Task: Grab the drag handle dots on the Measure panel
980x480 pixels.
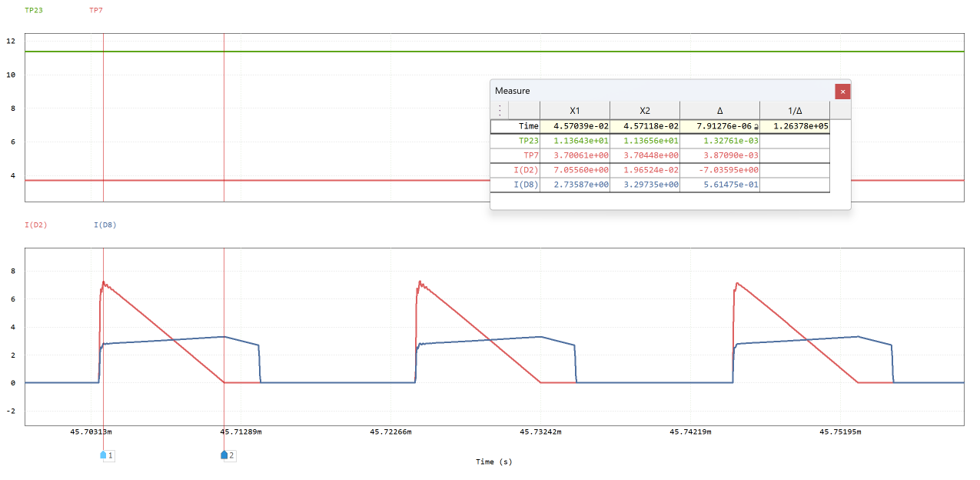Action: [500, 109]
